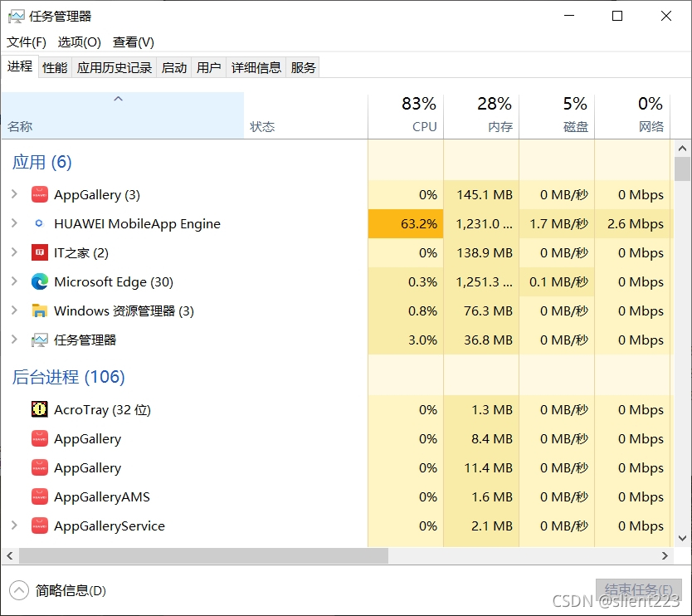Open the 查看(V) menu
Screen dimensions: 692x616
(134, 42)
